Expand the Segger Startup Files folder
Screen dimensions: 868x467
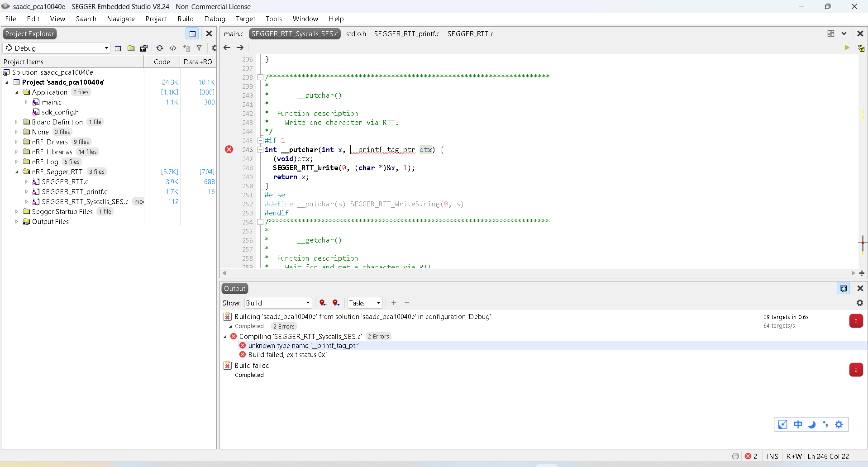pos(17,212)
